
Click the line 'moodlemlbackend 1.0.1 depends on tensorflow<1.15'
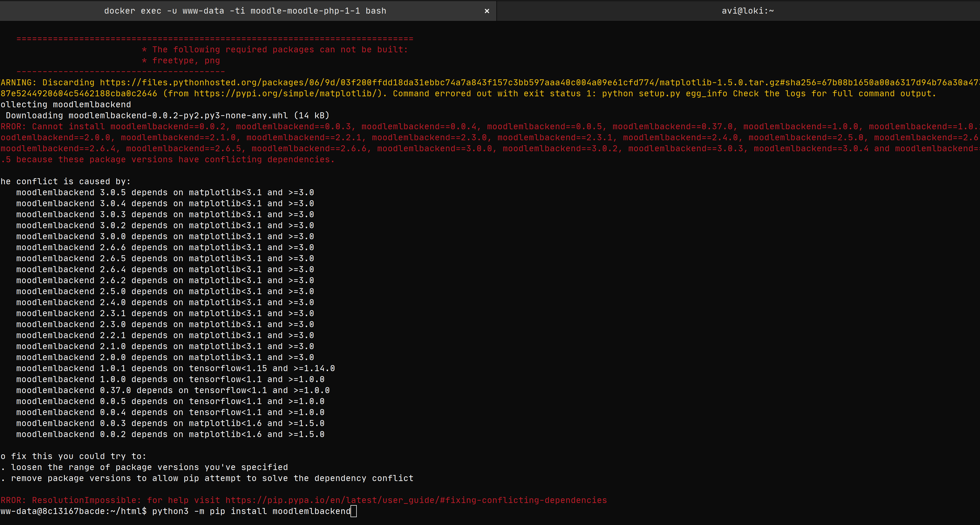point(175,368)
